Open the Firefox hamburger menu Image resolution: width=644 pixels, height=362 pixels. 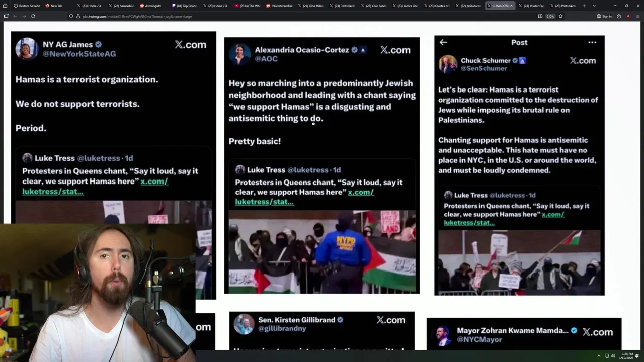pyautogui.click(x=637, y=16)
